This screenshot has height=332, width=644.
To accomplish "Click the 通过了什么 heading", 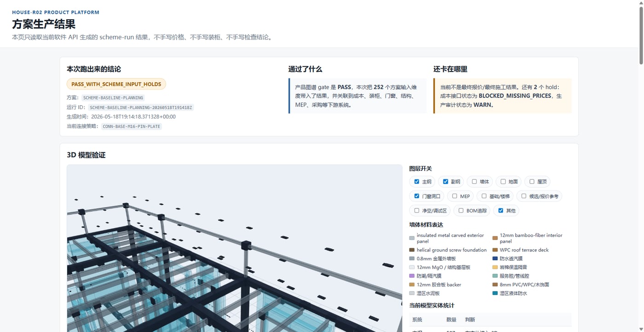I will point(305,69).
